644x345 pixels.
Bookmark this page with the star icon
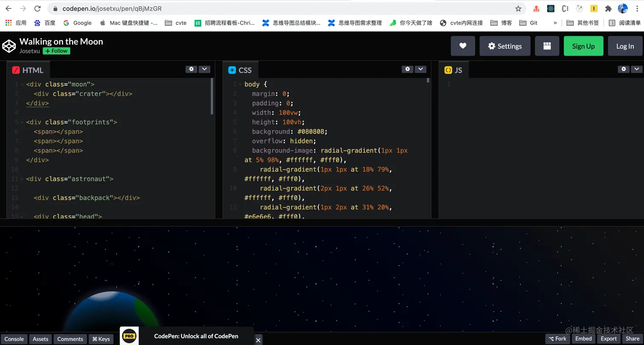518,9
